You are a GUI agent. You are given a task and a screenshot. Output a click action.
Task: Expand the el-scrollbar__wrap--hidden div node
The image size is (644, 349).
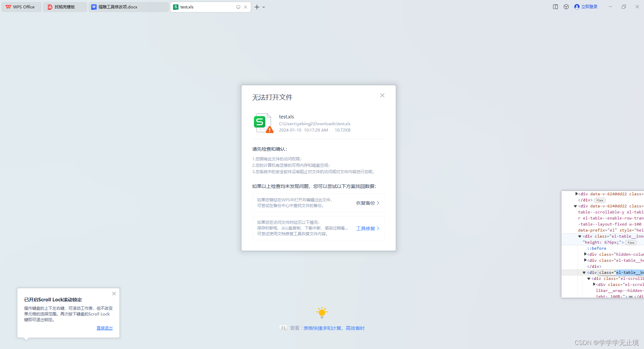594,284
